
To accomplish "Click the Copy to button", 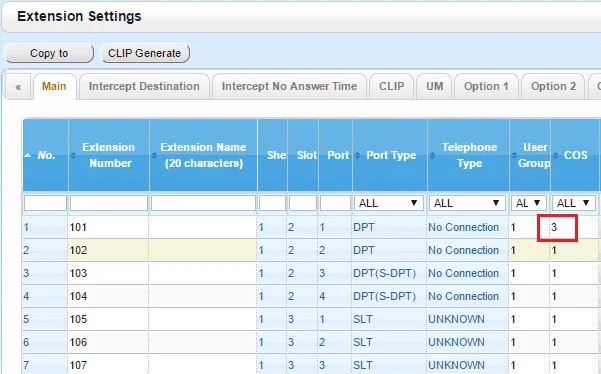I will 49,53.
